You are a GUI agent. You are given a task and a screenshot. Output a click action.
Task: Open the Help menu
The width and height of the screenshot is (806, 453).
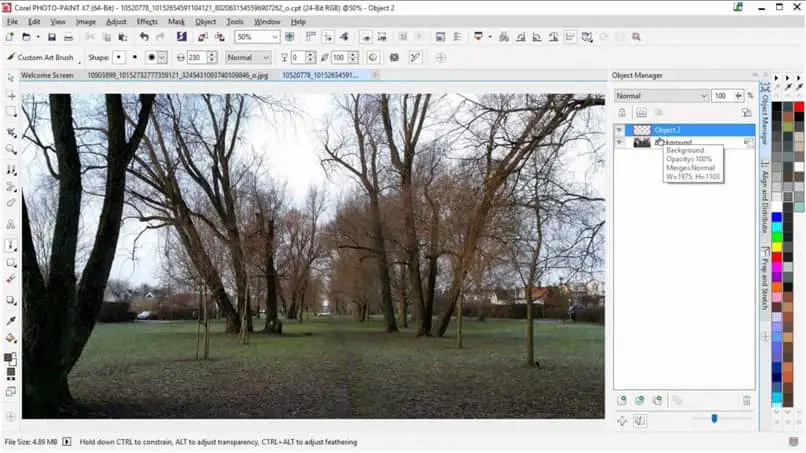[x=298, y=22]
